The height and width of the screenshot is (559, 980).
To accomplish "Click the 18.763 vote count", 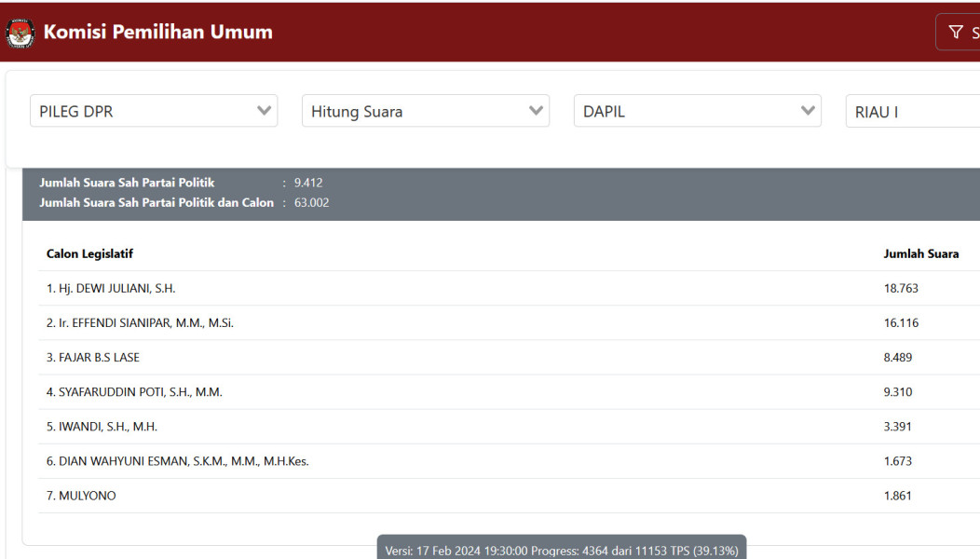I will click(x=901, y=288).
